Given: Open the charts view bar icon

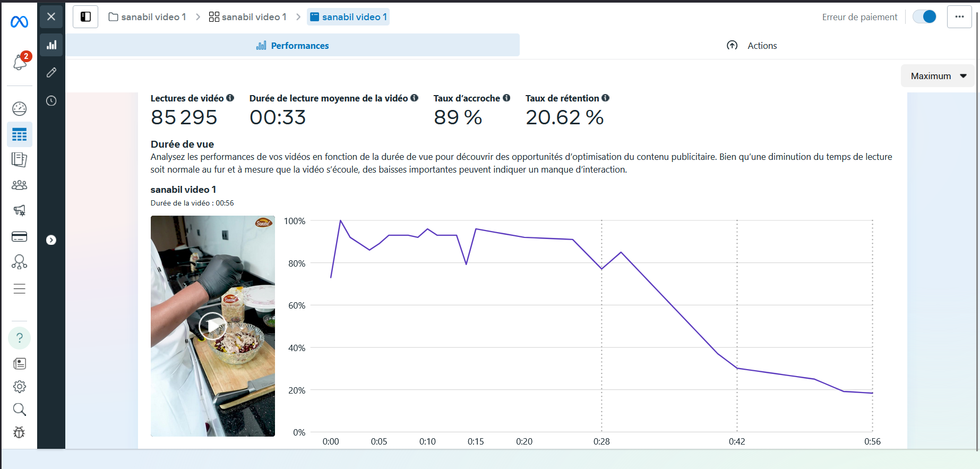Looking at the screenshot, I should pyautogui.click(x=51, y=45).
